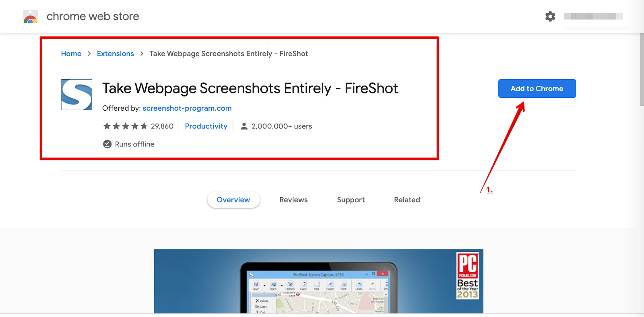Click the users person icon
The image size is (644, 317).
[244, 126]
